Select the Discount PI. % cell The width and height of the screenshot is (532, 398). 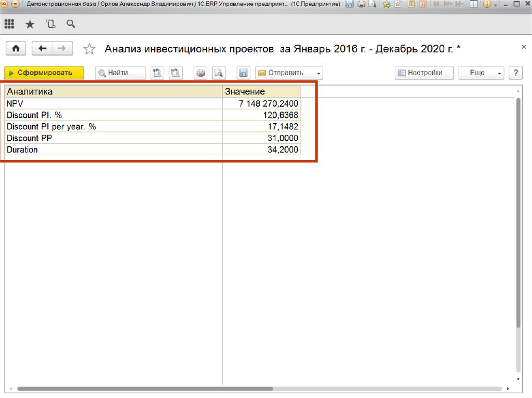tap(113, 115)
